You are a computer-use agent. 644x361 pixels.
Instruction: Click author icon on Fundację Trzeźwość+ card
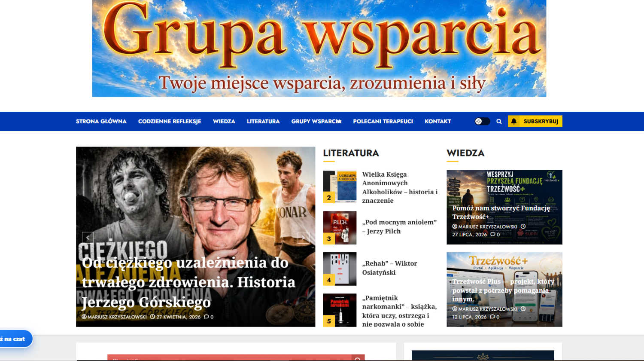pyautogui.click(x=455, y=226)
